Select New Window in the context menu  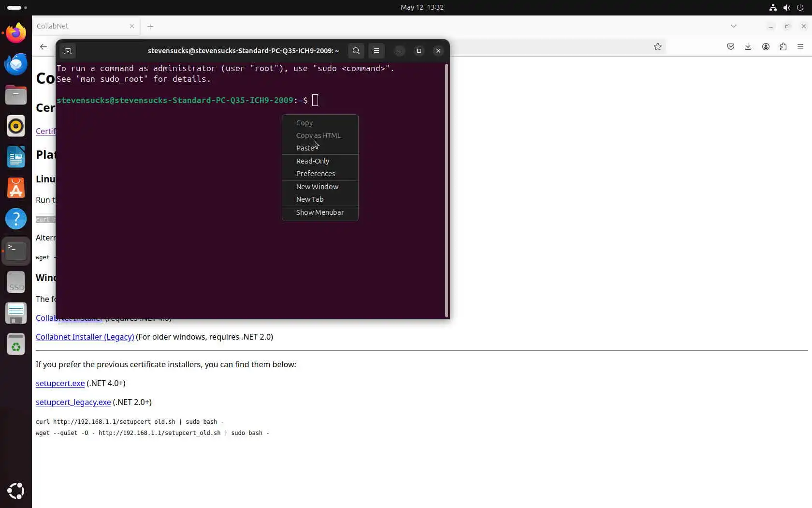click(320, 187)
